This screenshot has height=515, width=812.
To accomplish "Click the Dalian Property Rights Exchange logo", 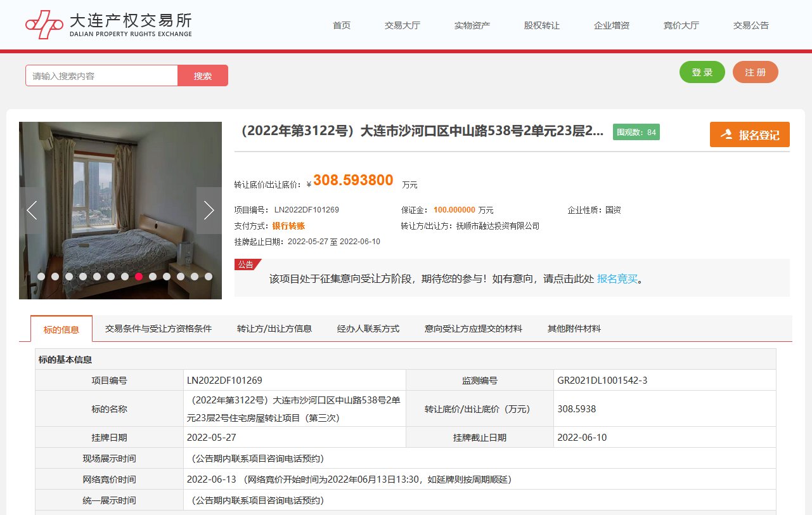I will pos(108,25).
